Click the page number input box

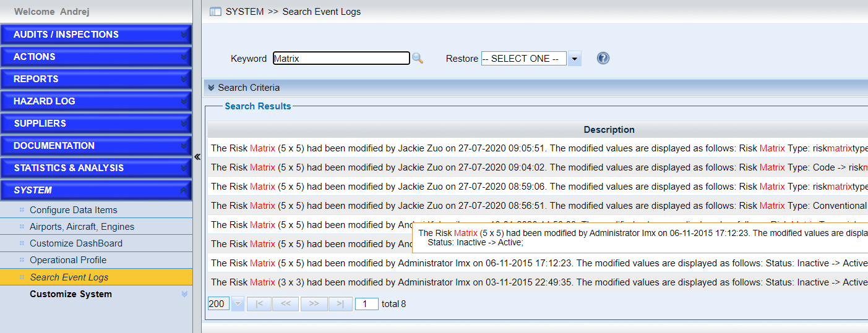366,304
